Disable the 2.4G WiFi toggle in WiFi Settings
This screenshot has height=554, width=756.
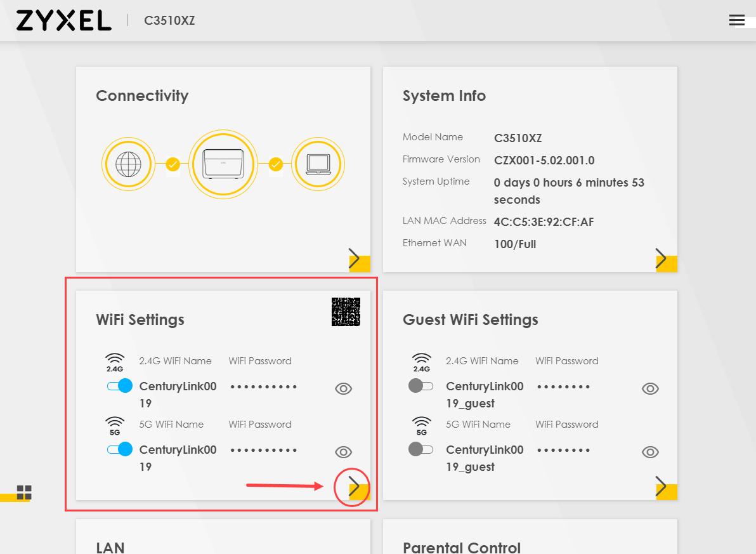tap(119, 386)
